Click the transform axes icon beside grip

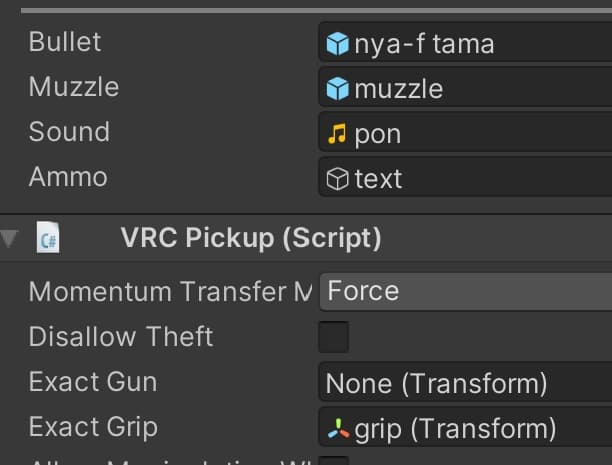(338, 429)
